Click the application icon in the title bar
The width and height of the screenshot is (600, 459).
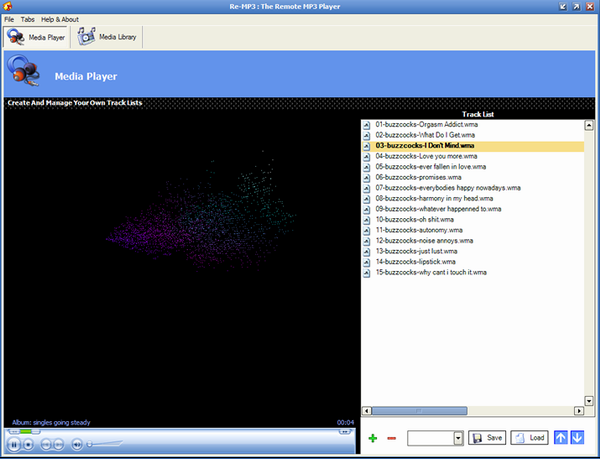coord(7,7)
